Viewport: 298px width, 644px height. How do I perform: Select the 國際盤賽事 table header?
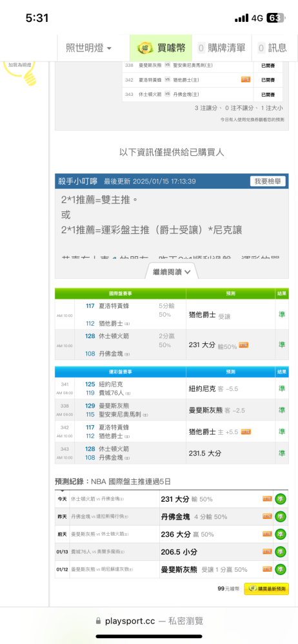(x=120, y=294)
